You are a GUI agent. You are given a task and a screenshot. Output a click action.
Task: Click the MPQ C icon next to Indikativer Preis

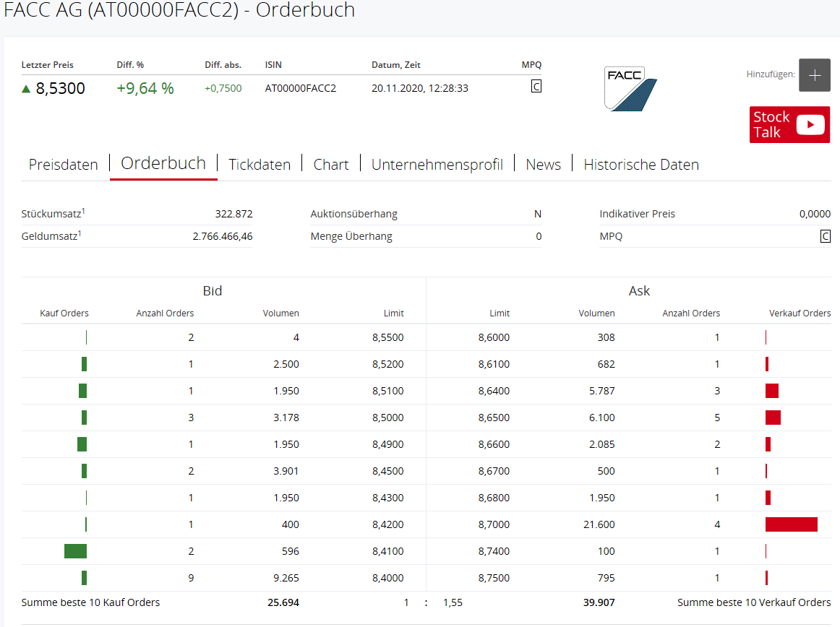point(825,235)
